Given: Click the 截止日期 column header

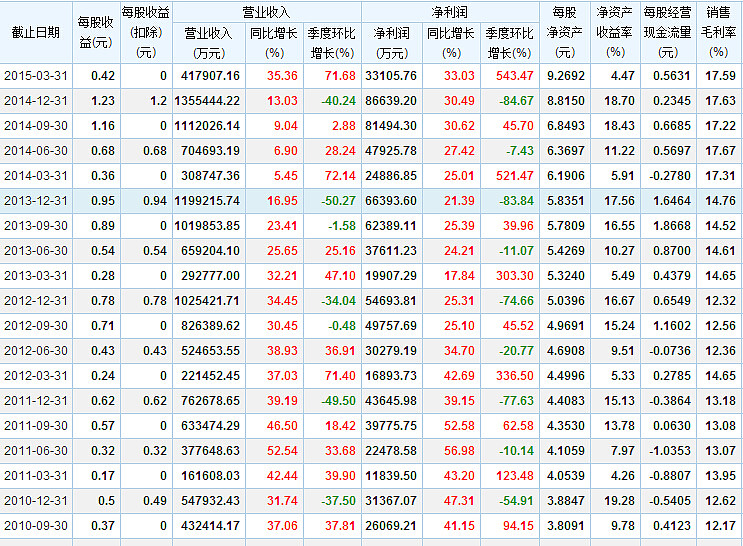Looking at the screenshot, I should (x=36, y=32).
